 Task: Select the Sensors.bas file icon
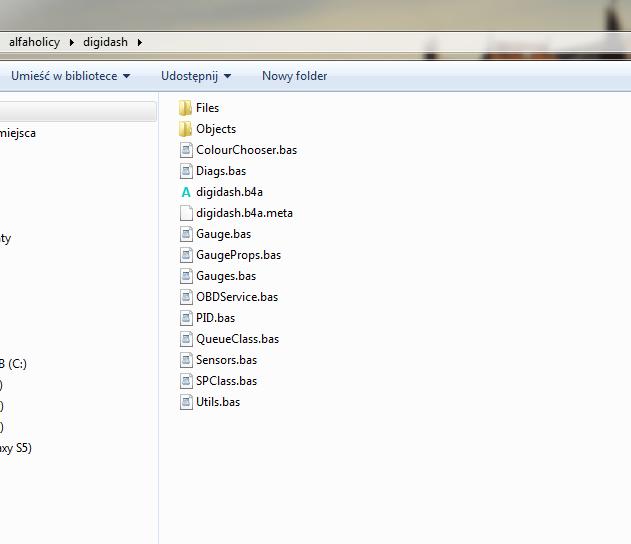point(186,360)
